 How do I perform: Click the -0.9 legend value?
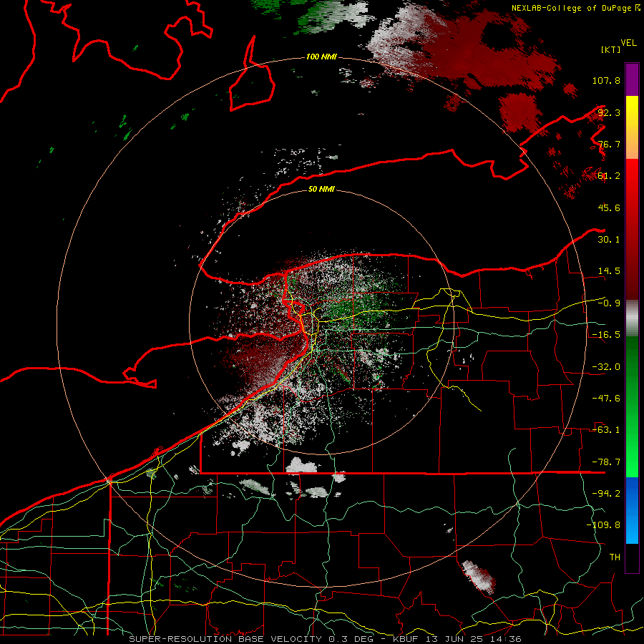609,303
